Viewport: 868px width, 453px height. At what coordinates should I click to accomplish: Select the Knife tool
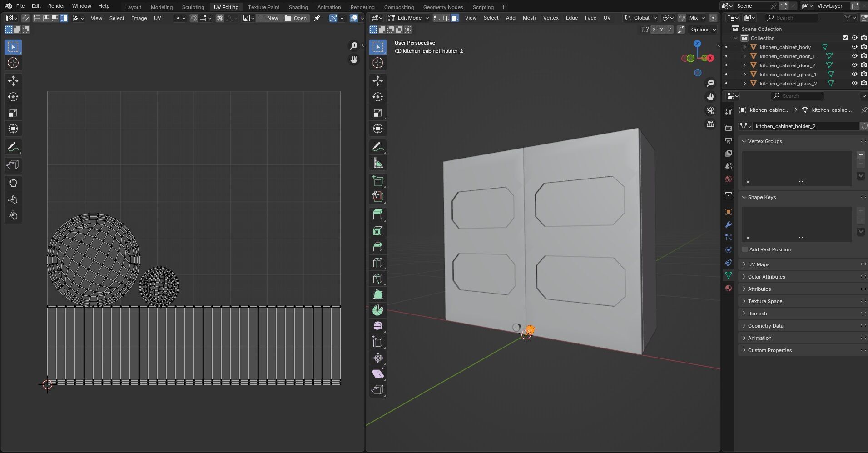(x=378, y=279)
